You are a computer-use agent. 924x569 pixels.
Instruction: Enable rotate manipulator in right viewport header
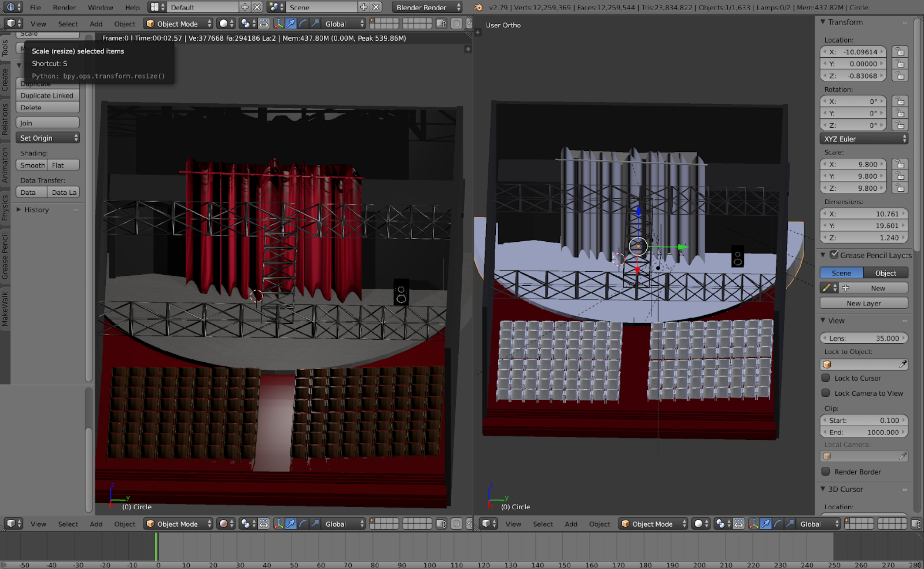point(778,524)
